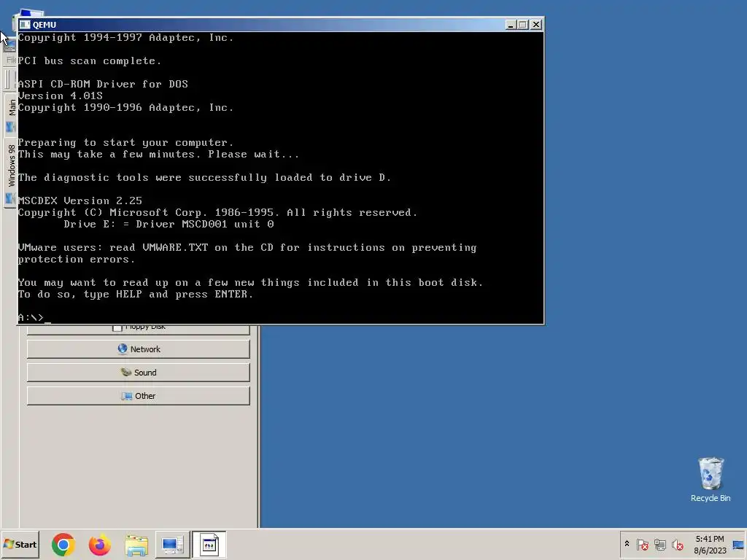Click the muted volume speaker icon in the tray
The height and width of the screenshot is (560, 747).
click(x=677, y=544)
